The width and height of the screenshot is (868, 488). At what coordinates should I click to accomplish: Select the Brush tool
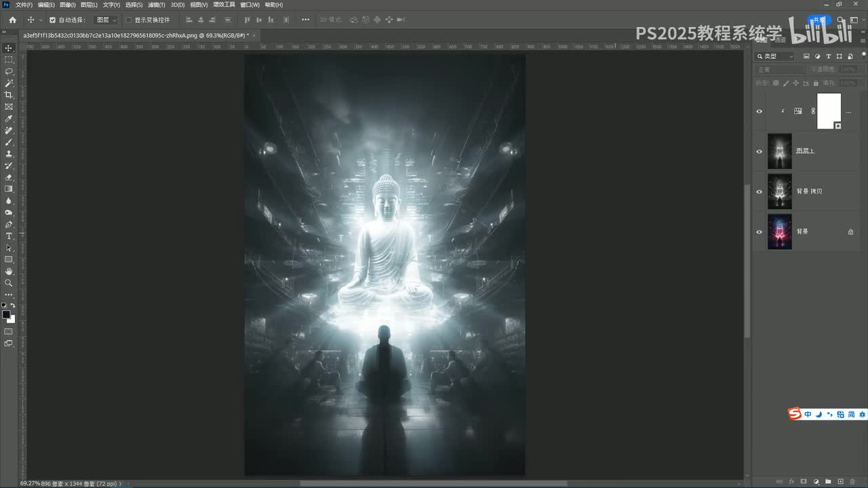9,142
